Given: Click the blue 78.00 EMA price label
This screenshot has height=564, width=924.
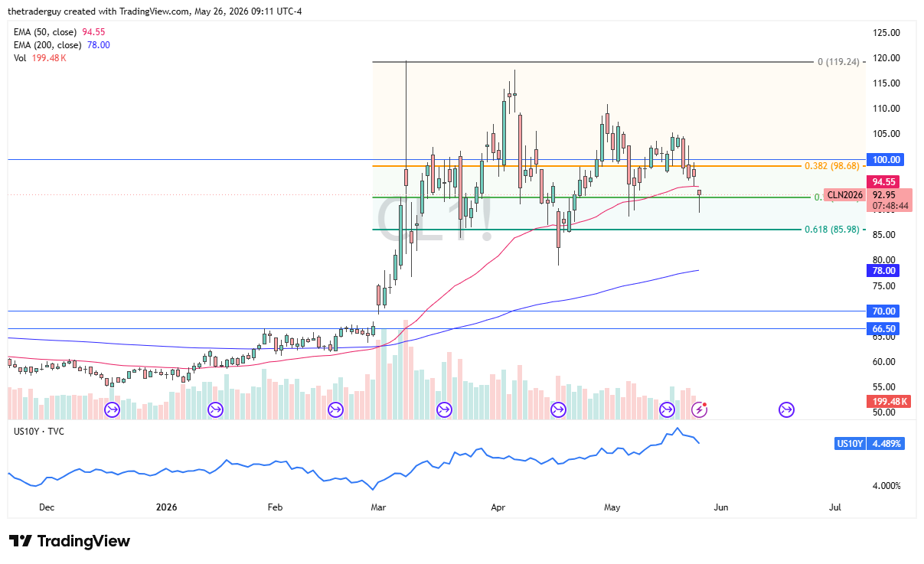Looking at the screenshot, I should [882, 270].
